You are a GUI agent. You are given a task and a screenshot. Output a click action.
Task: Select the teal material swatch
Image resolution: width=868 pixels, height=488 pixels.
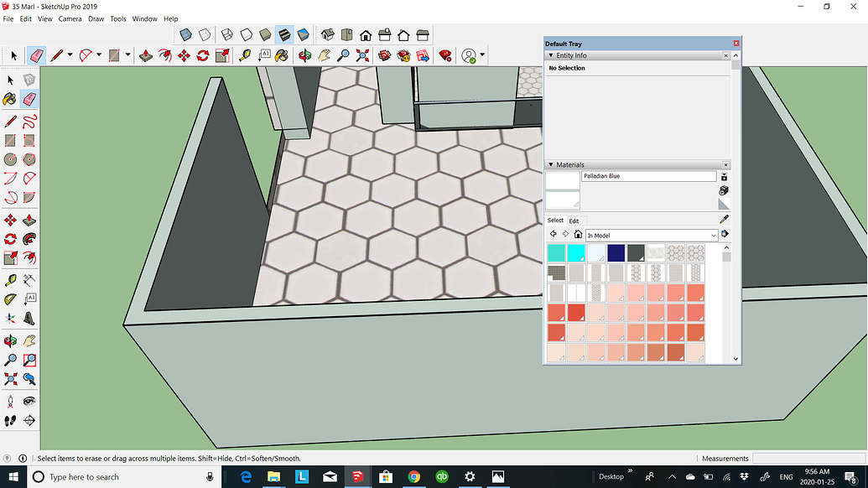click(557, 252)
